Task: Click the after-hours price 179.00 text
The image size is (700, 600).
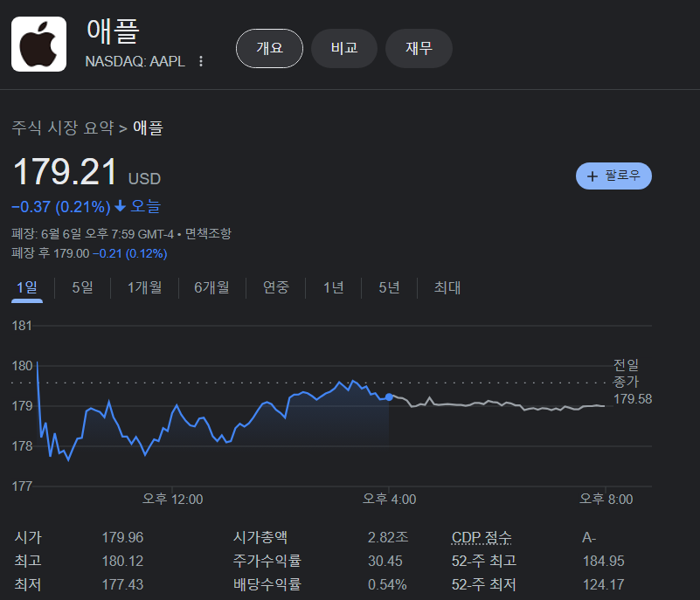Action: point(72,254)
